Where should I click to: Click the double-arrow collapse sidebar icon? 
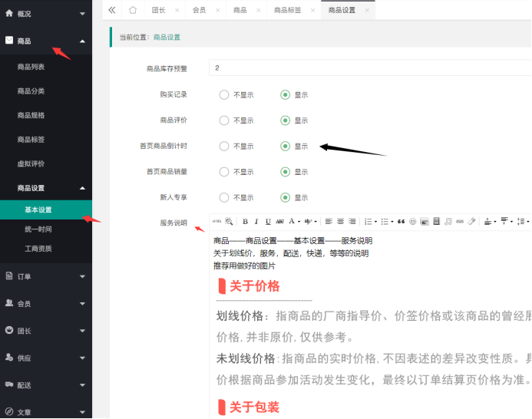[112, 10]
